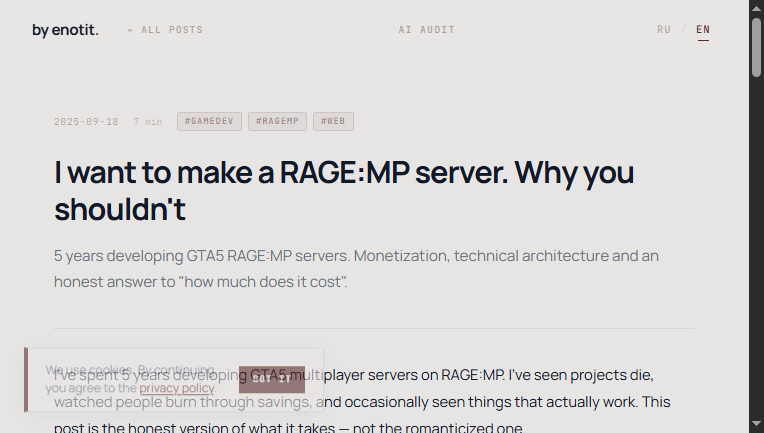
Task: Click the '7 min' reading time
Action: tap(147, 122)
